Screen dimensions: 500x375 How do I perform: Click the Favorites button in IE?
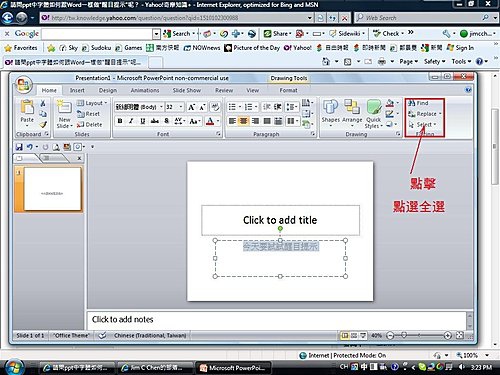[21, 48]
